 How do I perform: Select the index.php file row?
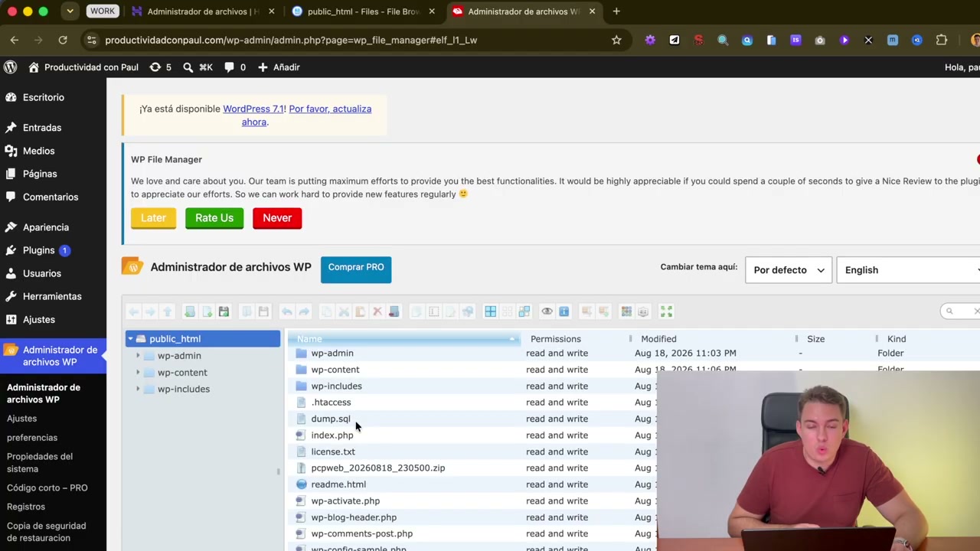click(x=472, y=435)
